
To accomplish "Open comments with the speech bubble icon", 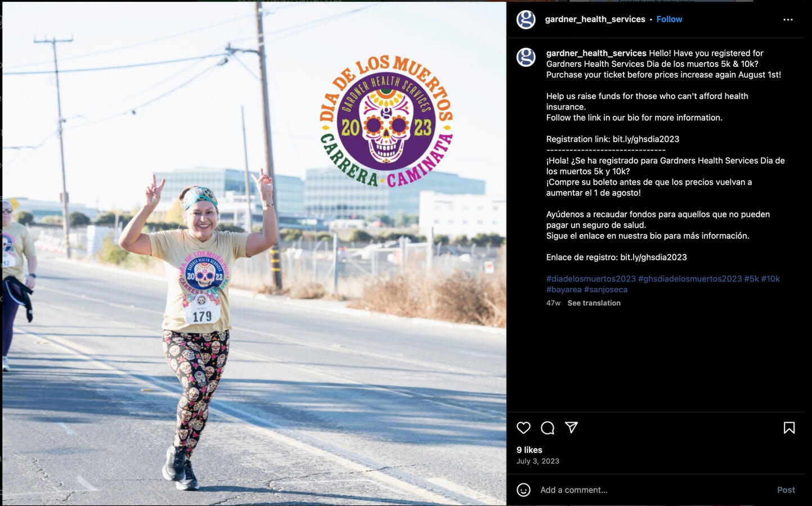I will [548, 428].
